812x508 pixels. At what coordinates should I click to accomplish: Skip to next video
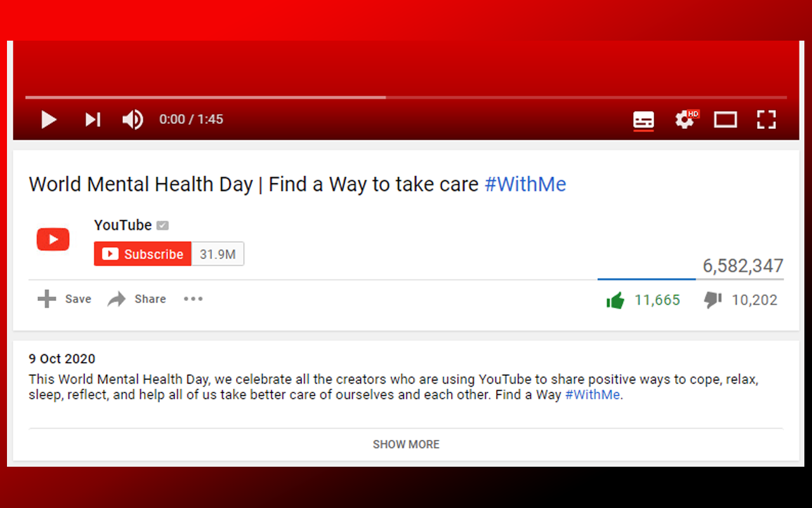(x=93, y=119)
